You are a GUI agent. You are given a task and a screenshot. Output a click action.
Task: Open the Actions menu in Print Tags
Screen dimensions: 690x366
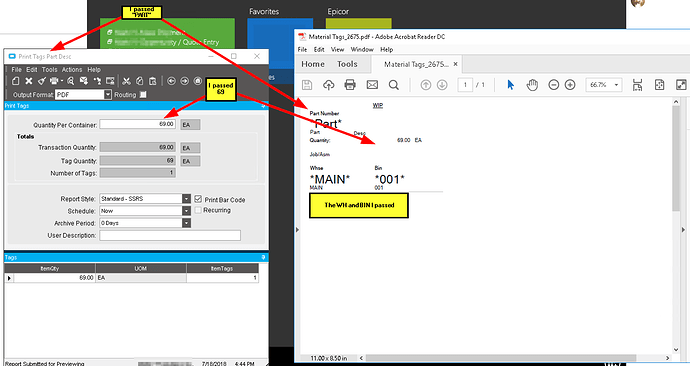pos(72,70)
